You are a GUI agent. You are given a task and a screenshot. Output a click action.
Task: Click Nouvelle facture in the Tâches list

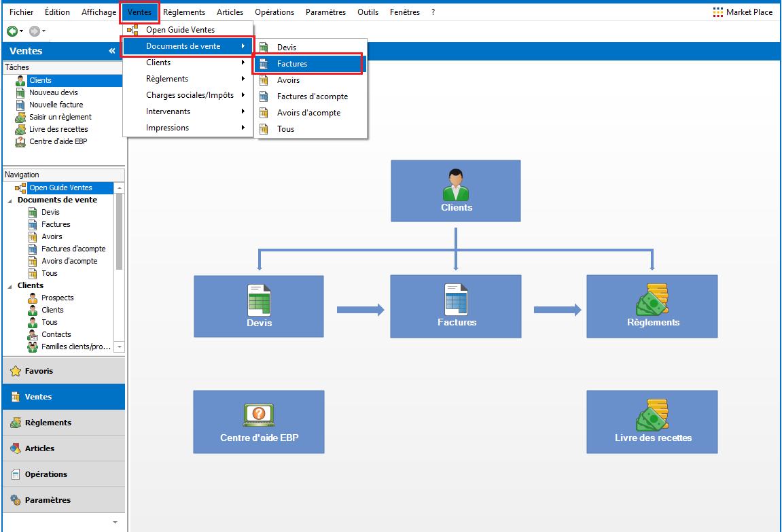56,105
